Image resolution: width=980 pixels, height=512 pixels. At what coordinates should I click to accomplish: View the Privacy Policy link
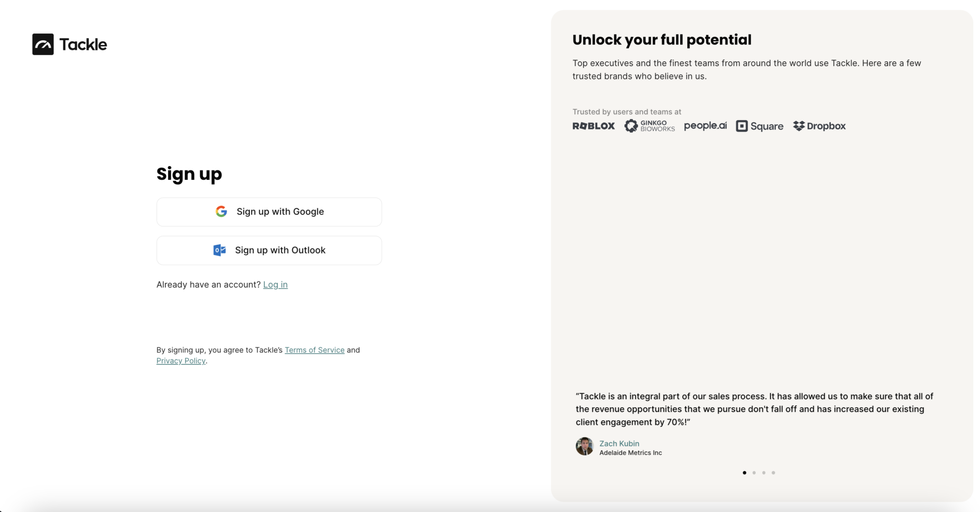click(x=181, y=361)
